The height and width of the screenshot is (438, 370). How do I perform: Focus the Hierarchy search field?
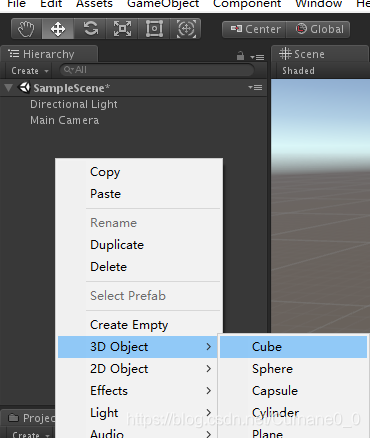(x=157, y=70)
